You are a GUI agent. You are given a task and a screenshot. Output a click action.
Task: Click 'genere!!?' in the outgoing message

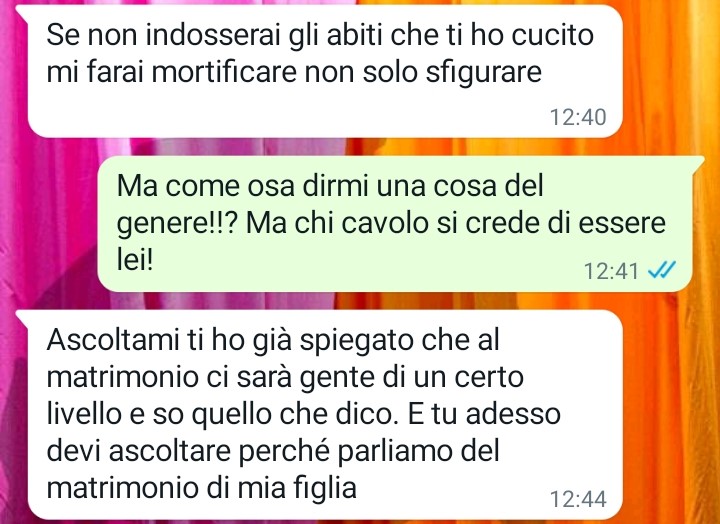pos(176,225)
